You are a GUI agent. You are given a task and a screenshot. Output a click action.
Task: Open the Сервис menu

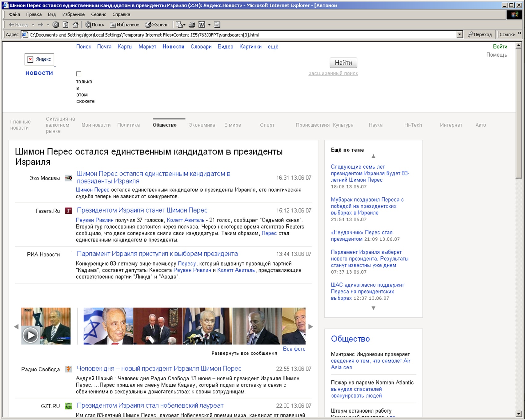point(98,14)
